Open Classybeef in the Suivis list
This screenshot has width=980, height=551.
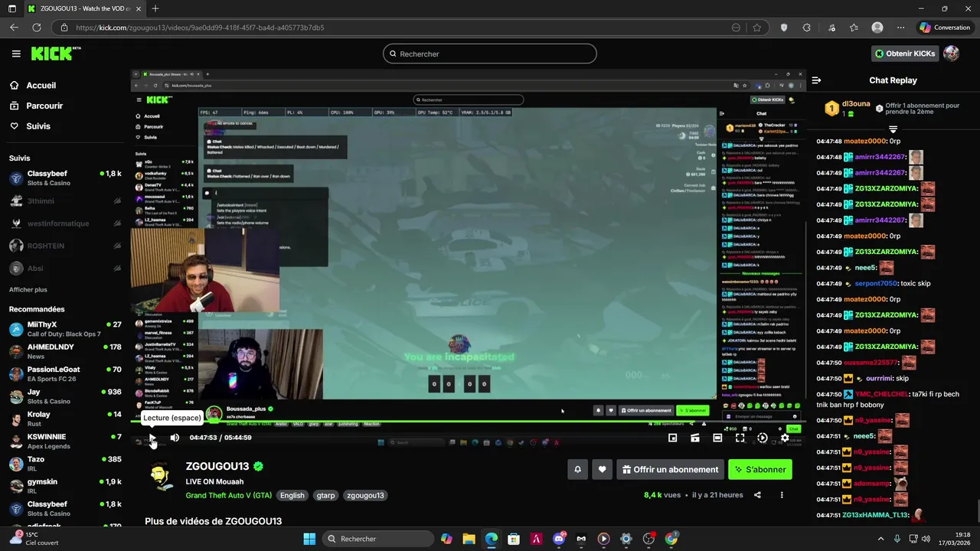click(65, 178)
